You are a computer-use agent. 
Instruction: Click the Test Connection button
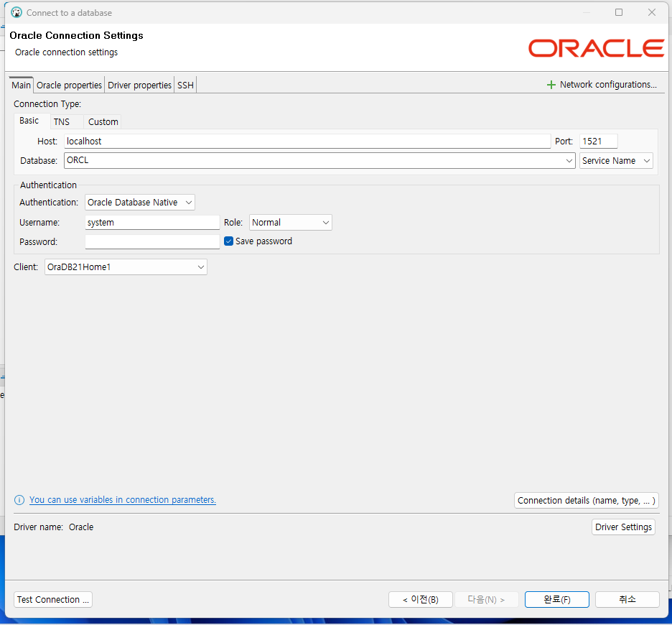pos(53,600)
